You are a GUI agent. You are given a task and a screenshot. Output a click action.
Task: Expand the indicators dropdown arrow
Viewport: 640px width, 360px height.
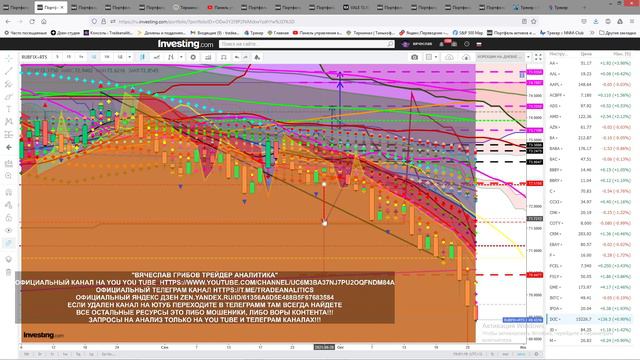pos(181,57)
